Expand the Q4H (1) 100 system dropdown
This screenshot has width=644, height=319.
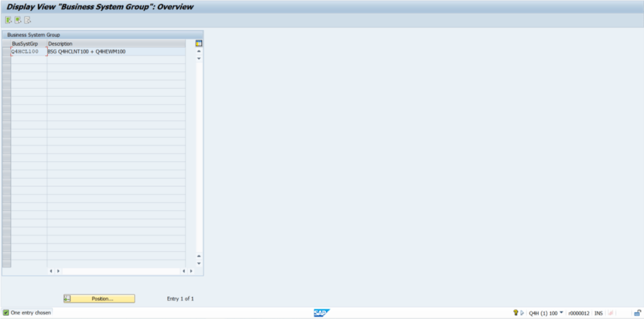pyautogui.click(x=561, y=313)
